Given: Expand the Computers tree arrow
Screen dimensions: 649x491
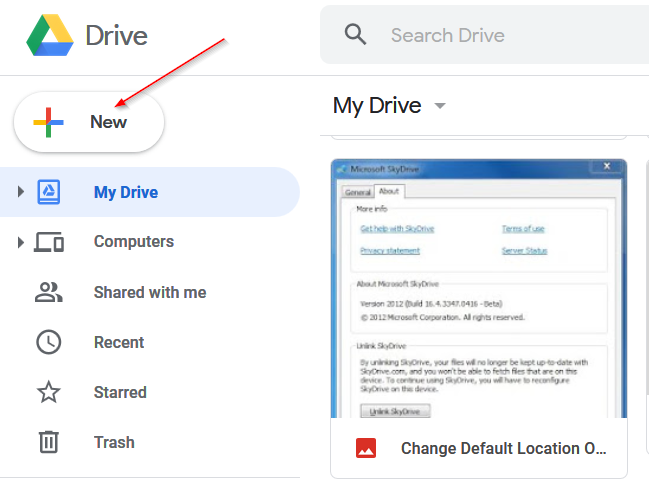Looking at the screenshot, I should [21, 242].
